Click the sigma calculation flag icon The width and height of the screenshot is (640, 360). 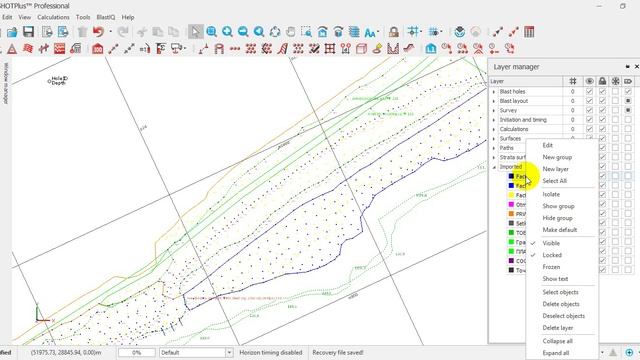[161, 49]
